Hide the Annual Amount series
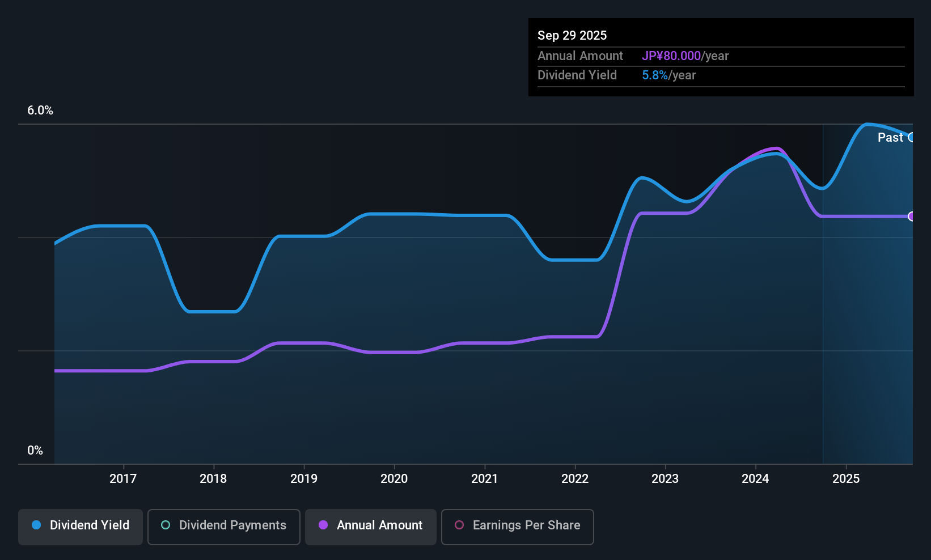 (x=371, y=527)
